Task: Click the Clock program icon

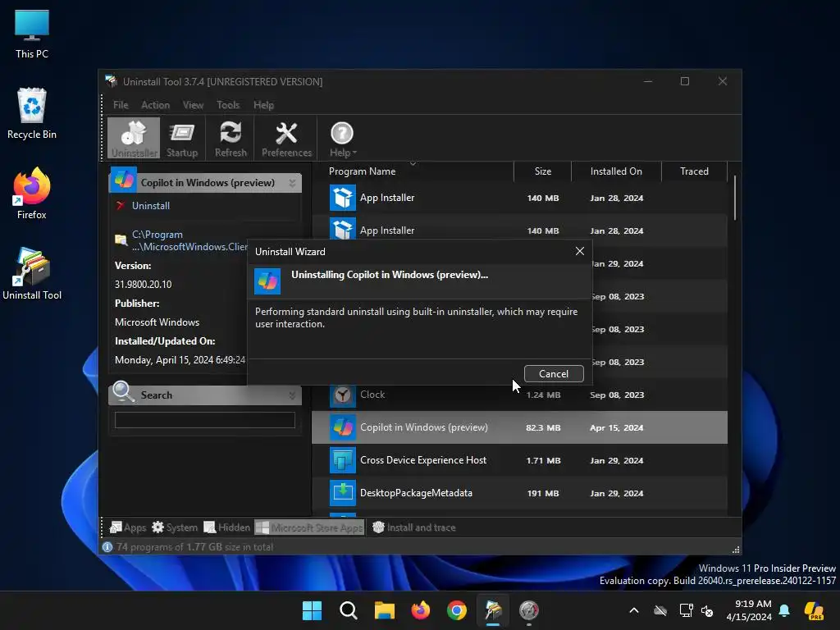Action: click(x=343, y=395)
